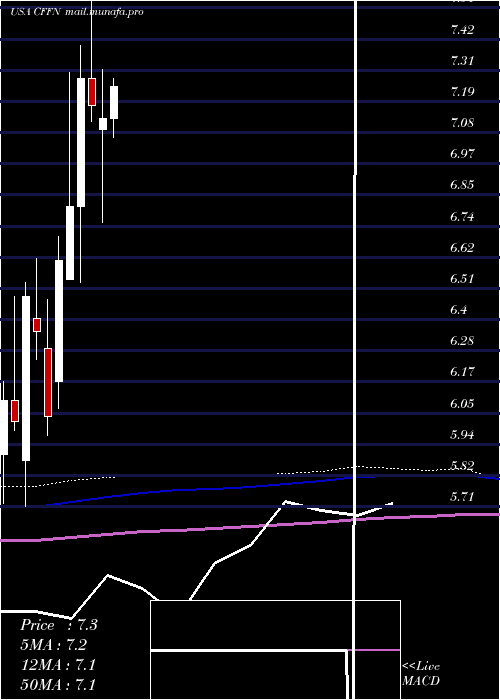Click the Price : 7.3 readout
Screen dimensions: 500x700
(x=58, y=625)
